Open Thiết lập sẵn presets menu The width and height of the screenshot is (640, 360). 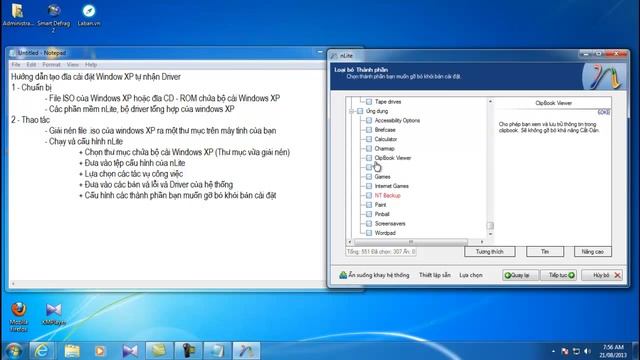pos(435,275)
